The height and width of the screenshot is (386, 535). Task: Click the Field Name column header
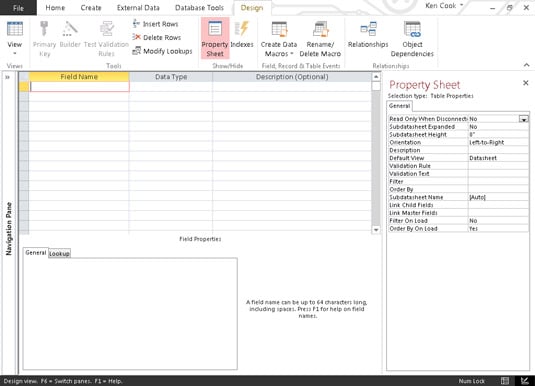point(79,77)
